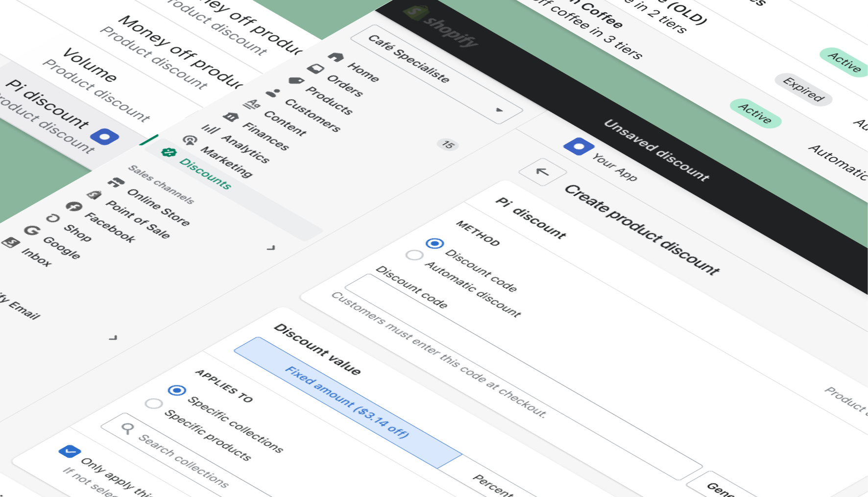Select the Specific collections radio option
The height and width of the screenshot is (497, 868).
pyautogui.click(x=177, y=390)
